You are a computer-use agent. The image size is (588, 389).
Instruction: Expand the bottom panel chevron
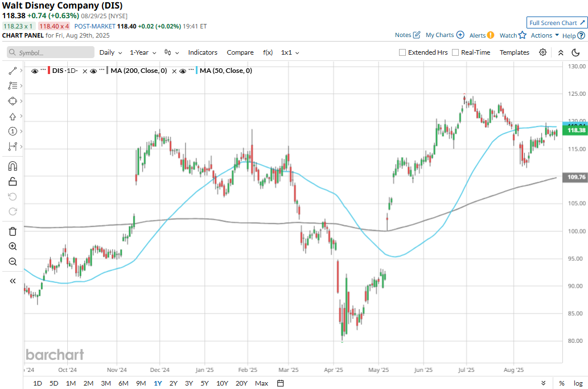(544, 383)
